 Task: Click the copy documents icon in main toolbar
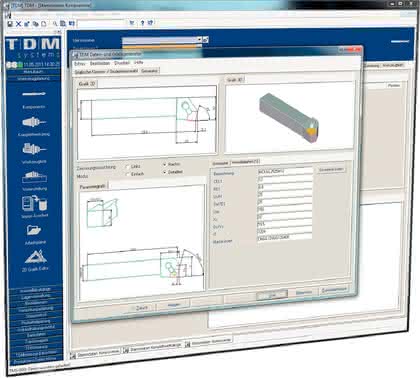35,24
